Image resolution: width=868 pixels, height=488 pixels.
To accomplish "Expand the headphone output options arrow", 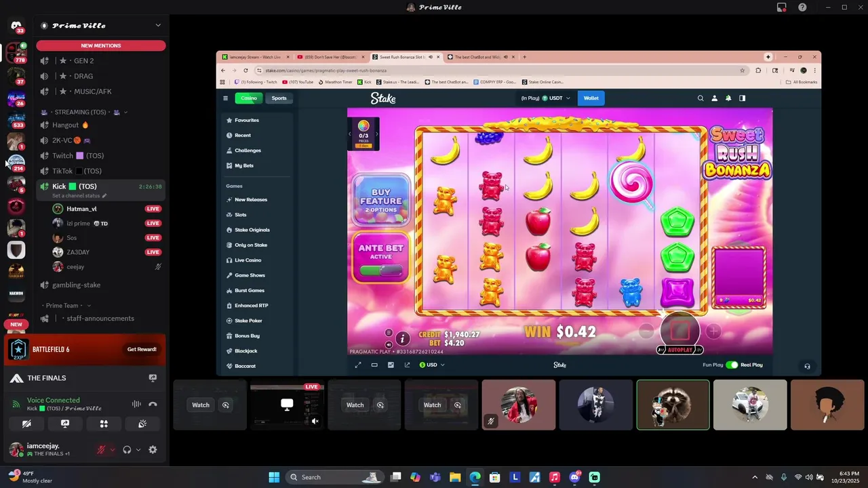I will tap(138, 449).
